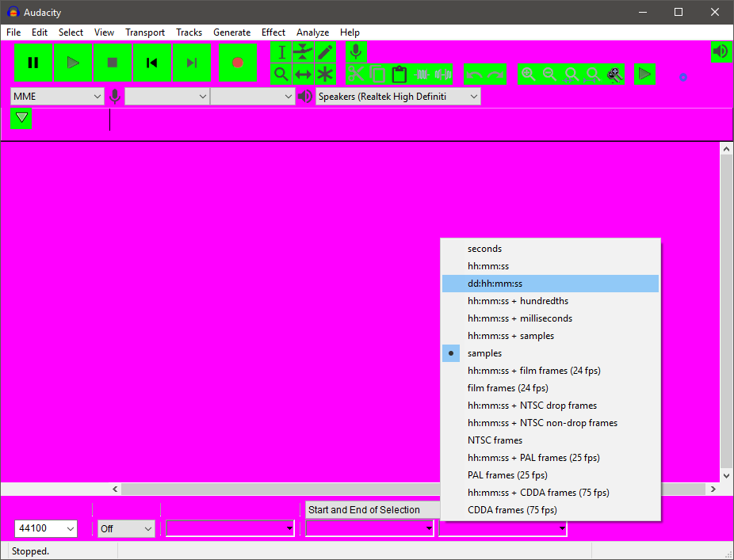Select the Draw pencil tool

point(325,52)
